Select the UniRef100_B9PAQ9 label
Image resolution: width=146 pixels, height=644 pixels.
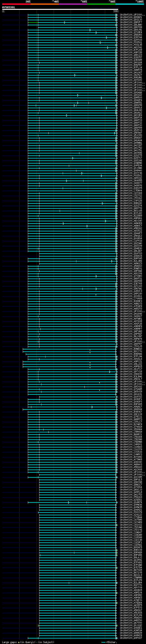pos(131,552)
